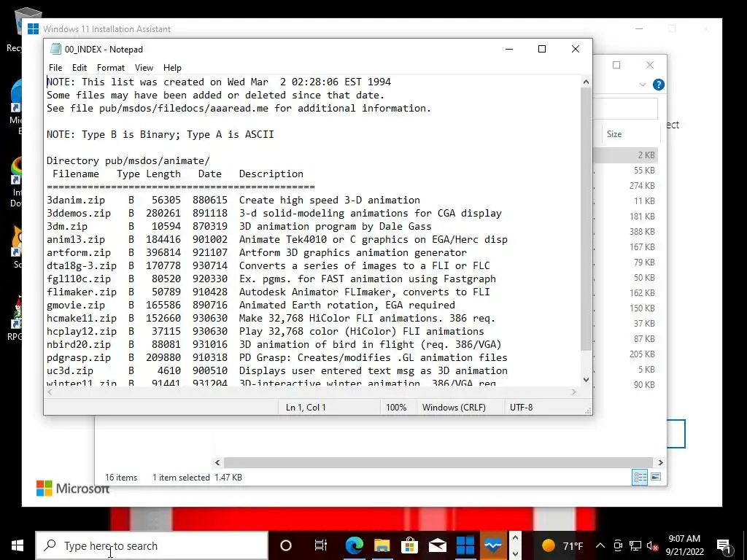The height and width of the screenshot is (560, 747).
Task: Open the Mail app from the taskbar
Action: click(437, 545)
